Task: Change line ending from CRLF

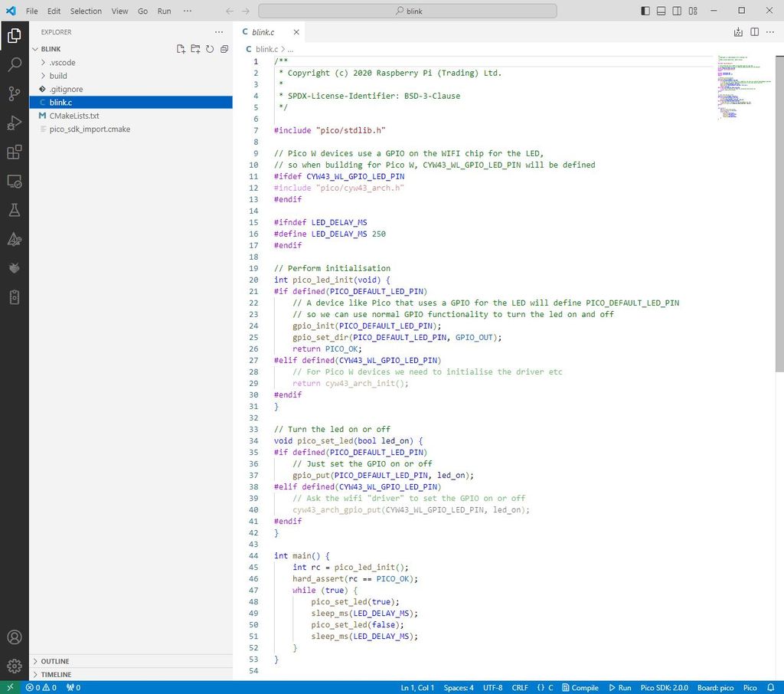Action: coord(520,687)
